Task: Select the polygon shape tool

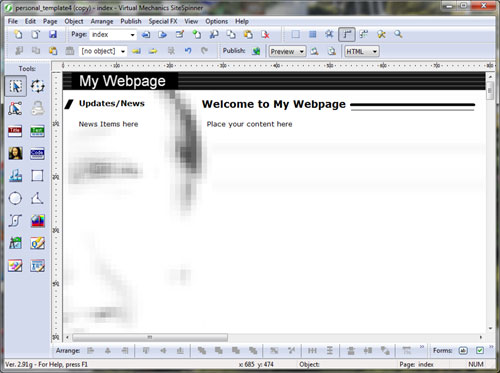Action: tap(37, 198)
